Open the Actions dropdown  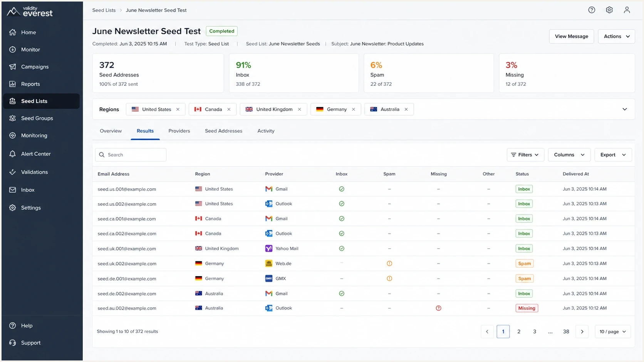(616, 37)
